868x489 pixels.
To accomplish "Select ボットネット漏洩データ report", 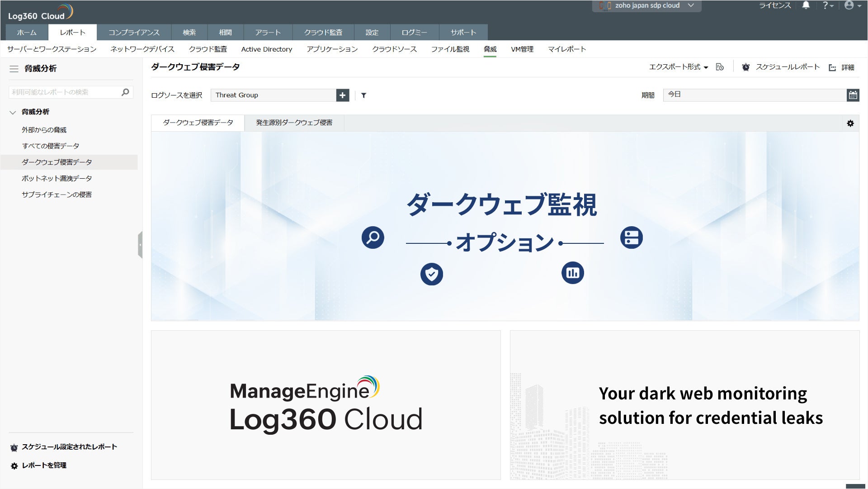I will tap(57, 178).
